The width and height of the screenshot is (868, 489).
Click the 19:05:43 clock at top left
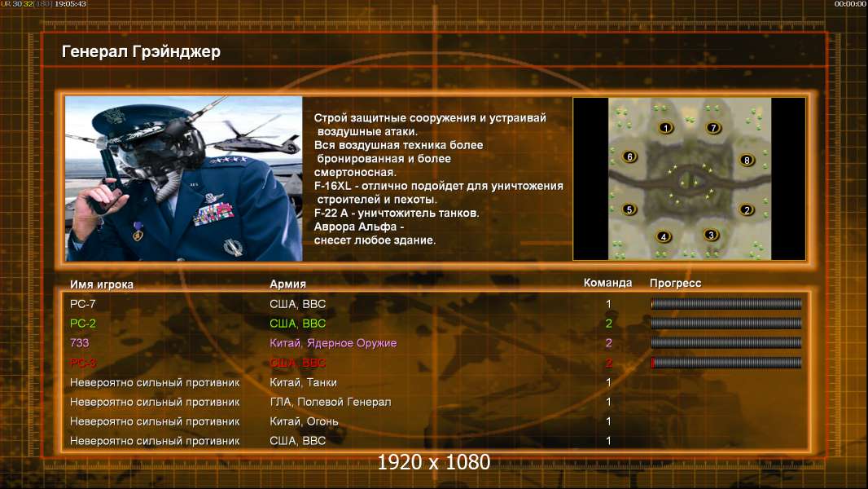coord(70,4)
